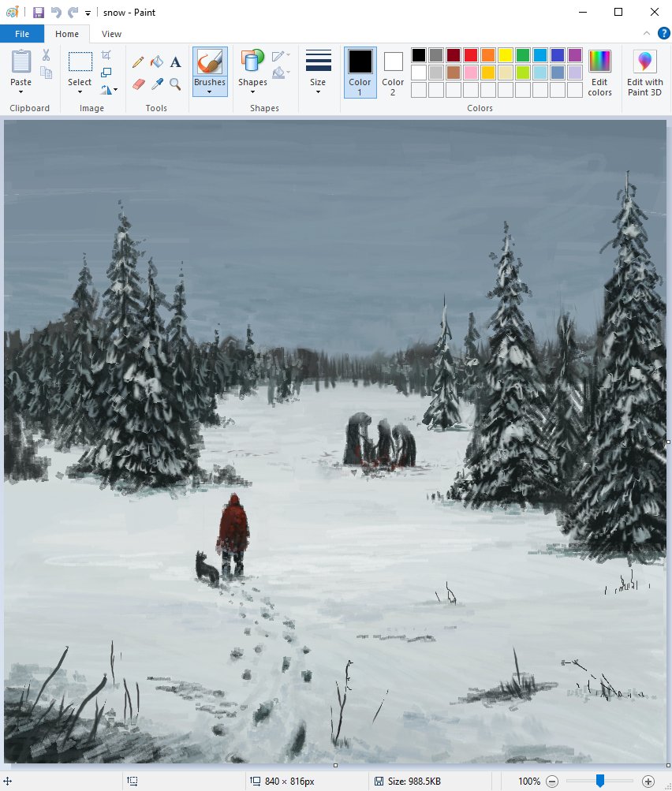Screen dimensions: 672x791
Task: Open Customize Quick Access Toolbar dropdown
Action: 88,13
